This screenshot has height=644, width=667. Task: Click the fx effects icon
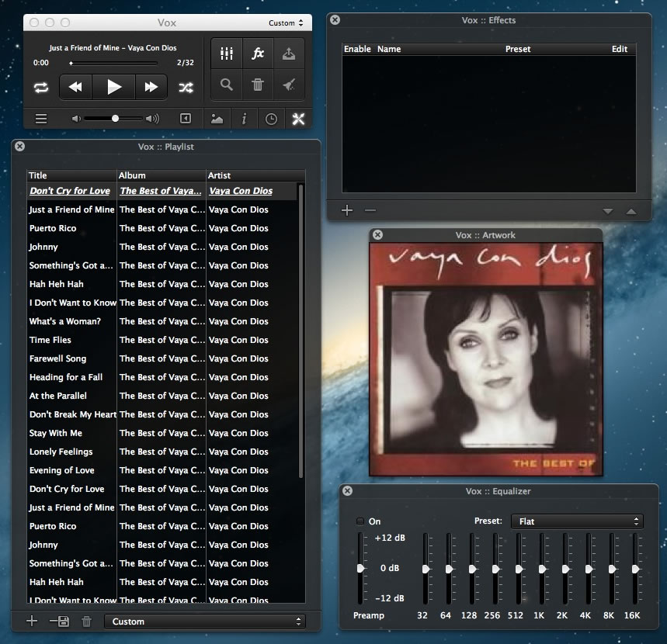coord(258,54)
